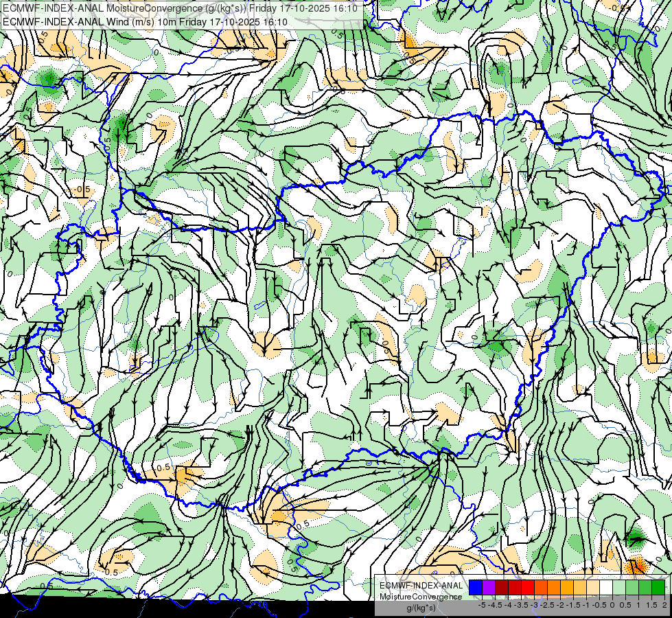Select the white legend swatch left of 0
This screenshot has width=672, height=618.
606,587
